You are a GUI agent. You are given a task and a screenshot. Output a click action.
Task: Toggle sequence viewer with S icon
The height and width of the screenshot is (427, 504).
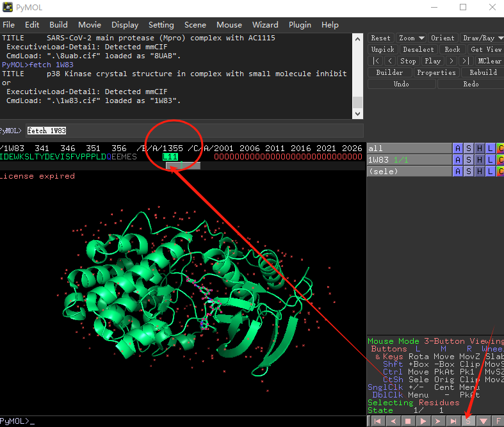(468, 421)
